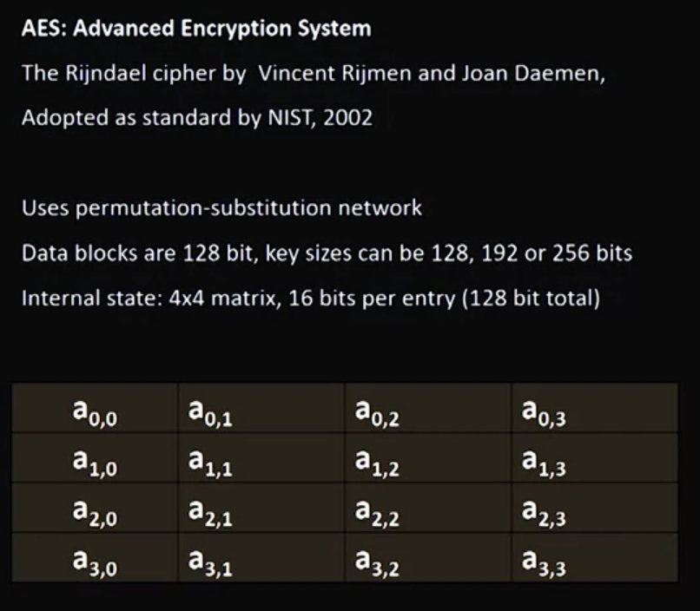
Task: Click the a3,2 table cell
Action: click(x=377, y=562)
